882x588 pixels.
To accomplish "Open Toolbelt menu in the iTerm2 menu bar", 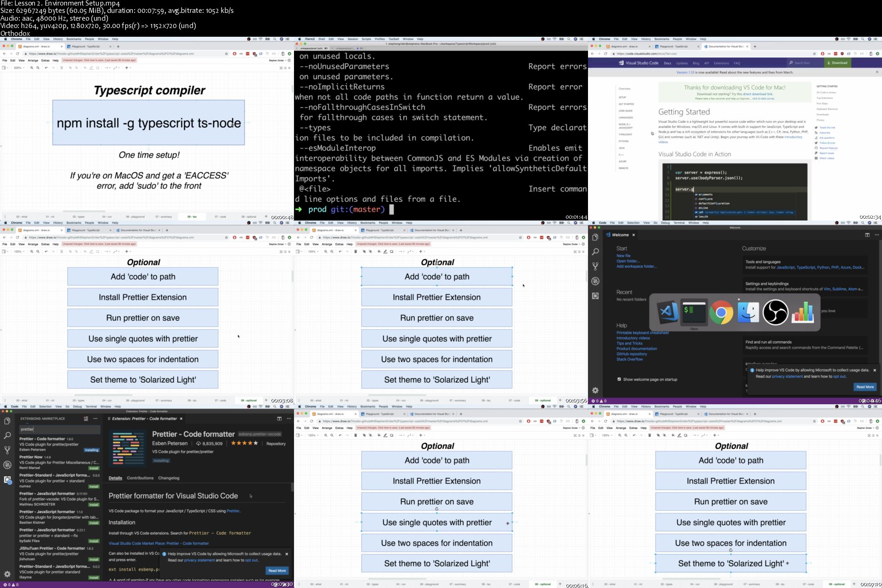I will click(x=394, y=39).
